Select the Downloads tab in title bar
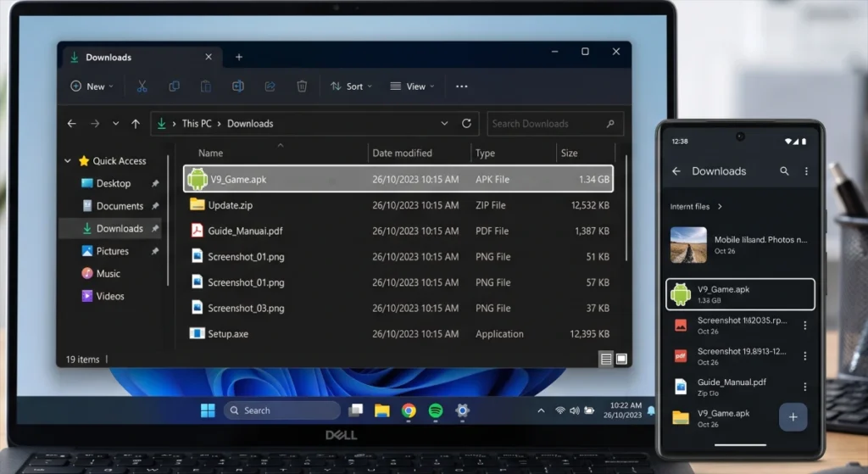Image resolution: width=868 pixels, height=474 pixels. (142, 57)
